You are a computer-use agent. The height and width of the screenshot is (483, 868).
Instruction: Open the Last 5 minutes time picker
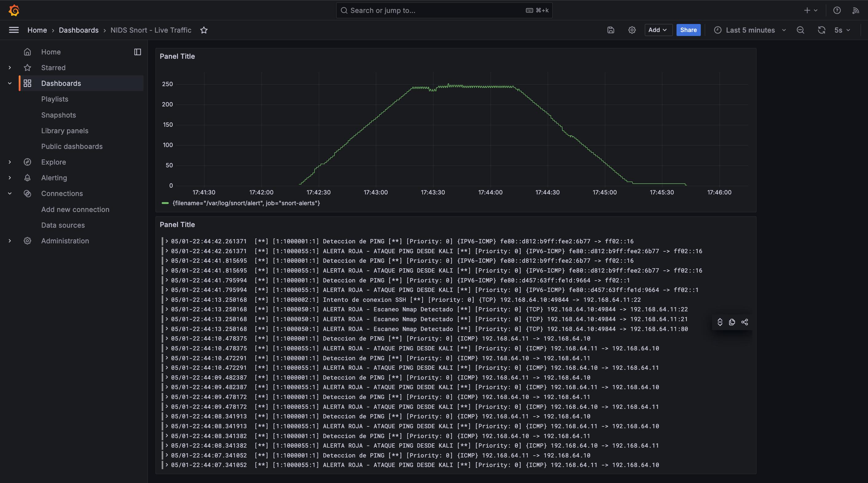point(750,30)
